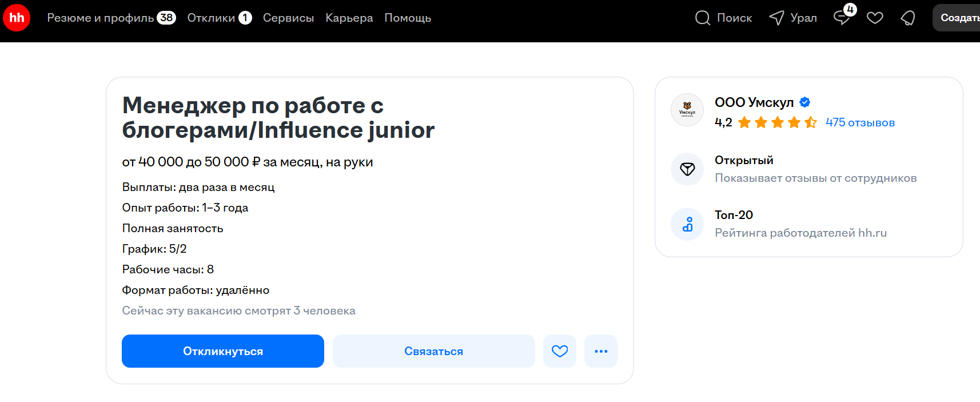Click Опыт работы: 1–3 года

click(x=185, y=208)
